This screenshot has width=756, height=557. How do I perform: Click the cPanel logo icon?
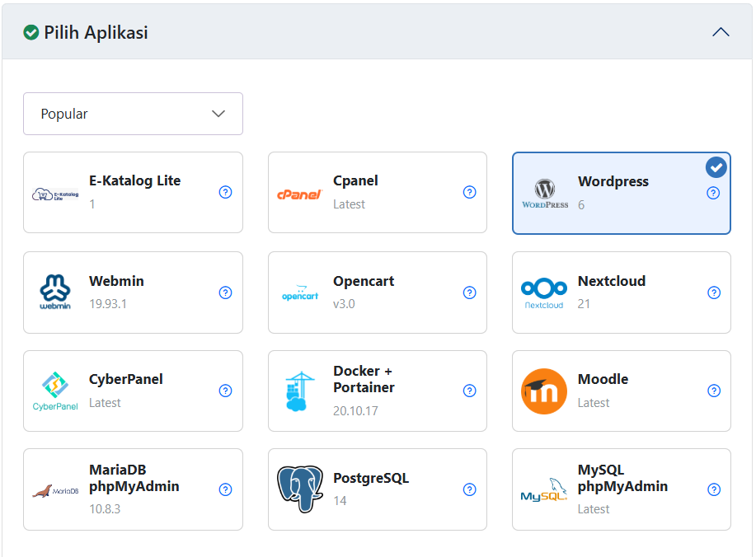(x=299, y=192)
